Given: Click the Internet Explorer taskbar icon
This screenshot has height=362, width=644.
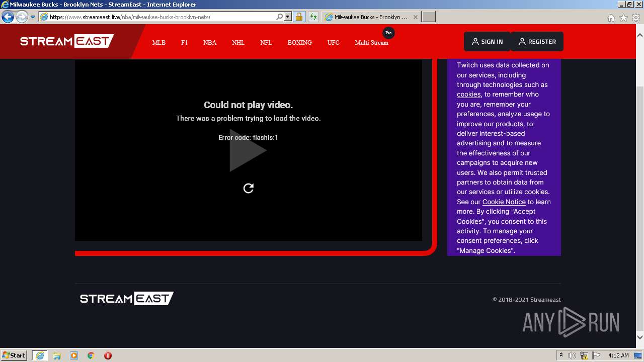Looking at the screenshot, I should pyautogui.click(x=40, y=355).
